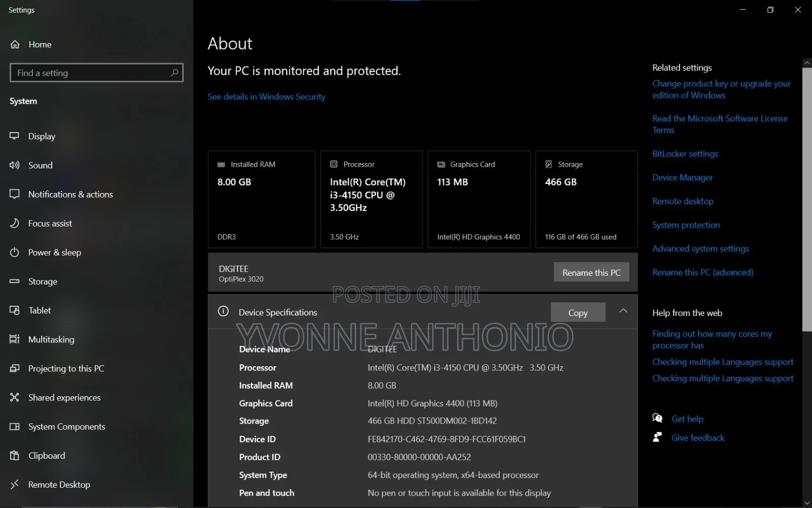Read the Microsoft Software License Terms
Viewport: 812px width, 508px height.
(720, 124)
